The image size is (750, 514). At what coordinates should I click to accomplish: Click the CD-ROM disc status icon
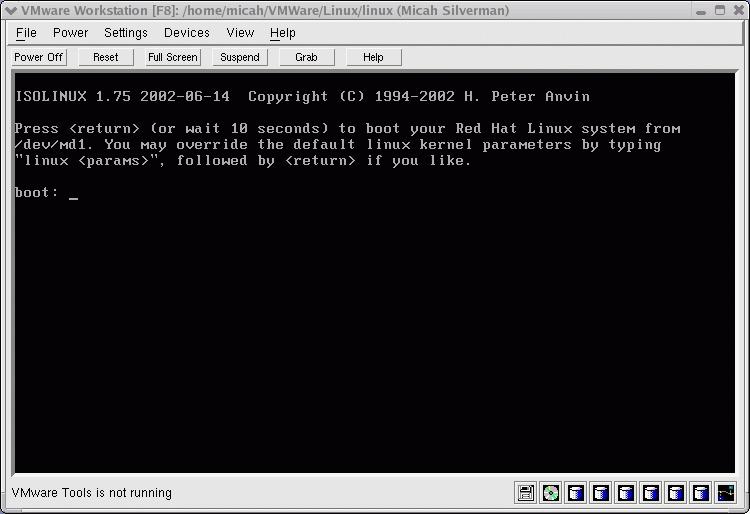tap(551, 493)
